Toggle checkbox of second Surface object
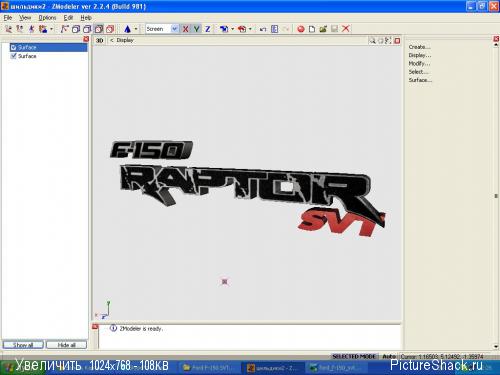This screenshot has width=500, height=375. click(x=13, y=56)
